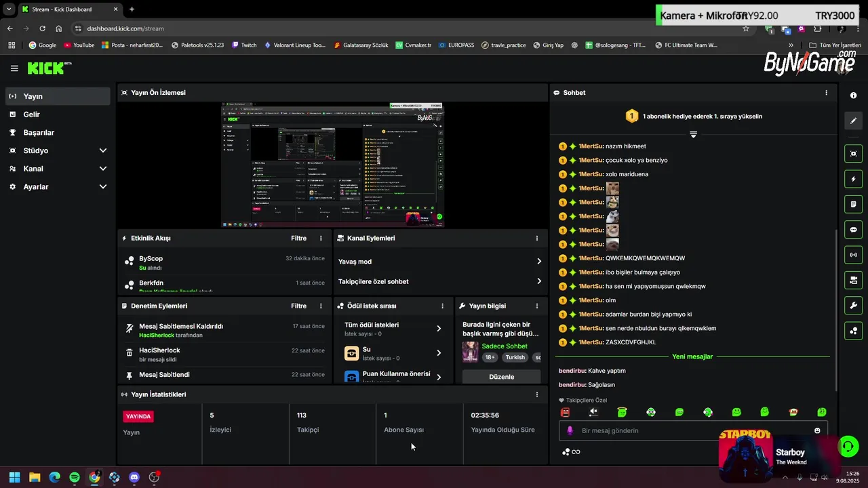Click the muted speaker emote in chat

(593, 412)
